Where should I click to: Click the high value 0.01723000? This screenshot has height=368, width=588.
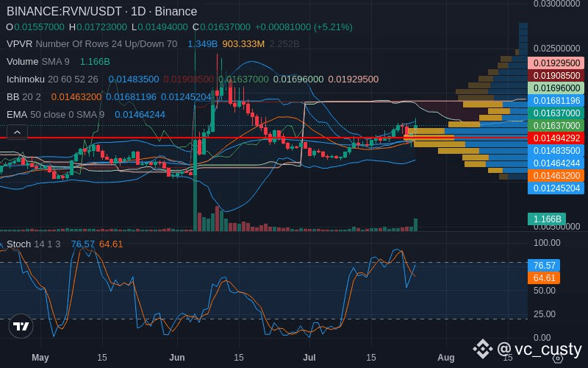coord(101,27)
